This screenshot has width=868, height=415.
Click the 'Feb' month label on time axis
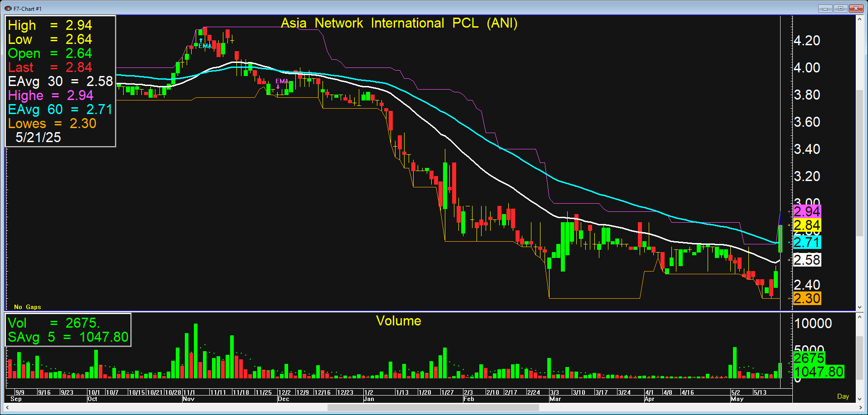coord(469,399)
